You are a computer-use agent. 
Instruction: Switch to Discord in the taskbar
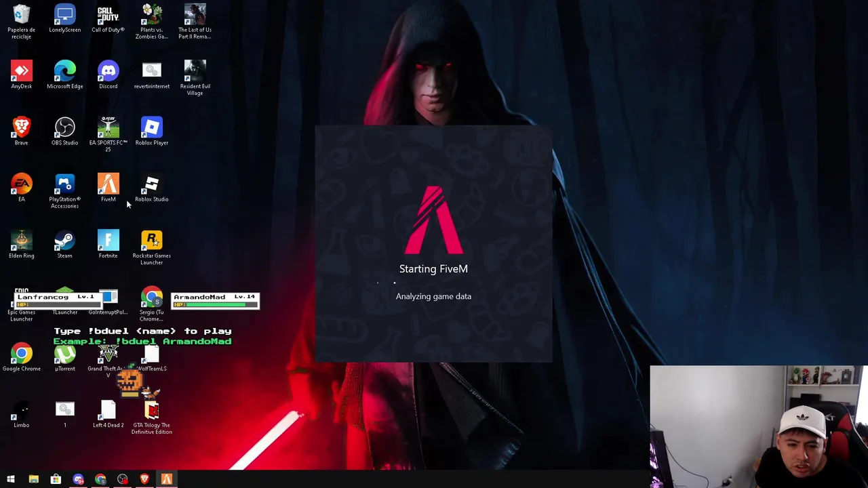(78, 479)
